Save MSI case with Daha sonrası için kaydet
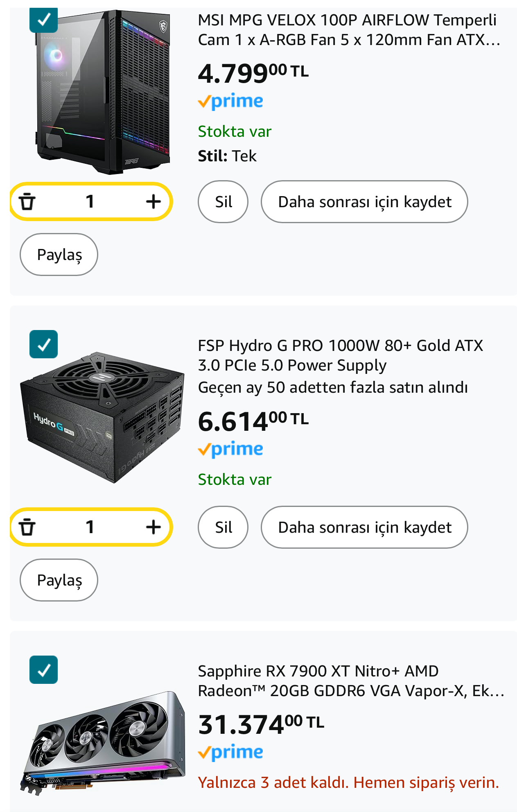This screenshot has height=812, width=517. [x=364, y=202]
